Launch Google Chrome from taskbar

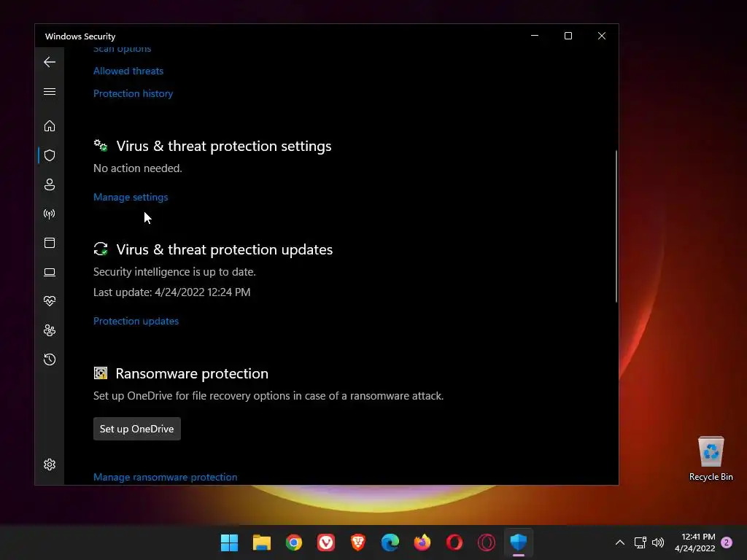click(294, 542)
